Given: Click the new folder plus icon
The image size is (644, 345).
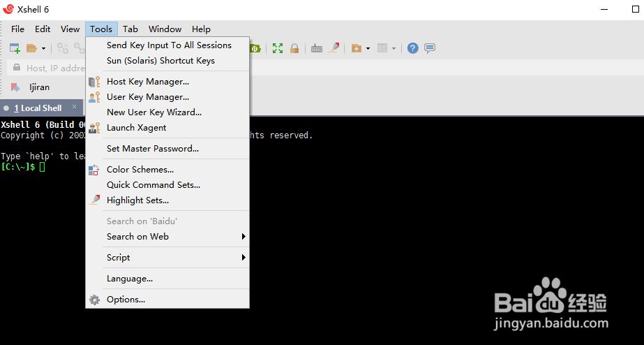Looking at the screenshot, I should pos(356,48).
